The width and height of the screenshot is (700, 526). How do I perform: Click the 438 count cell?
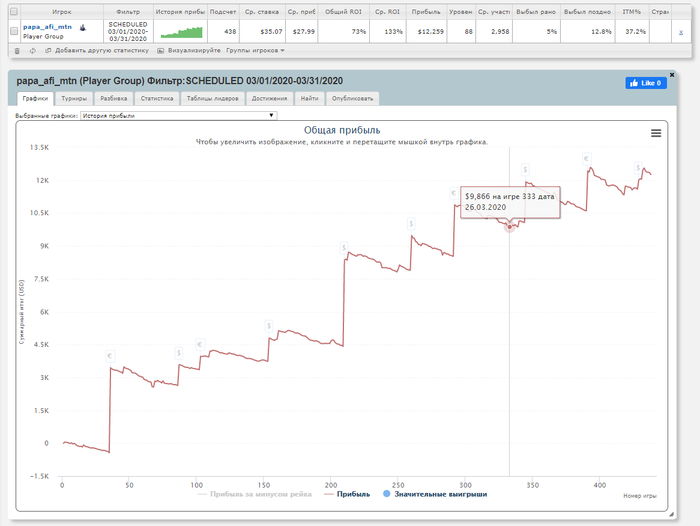click(x=223, y=31)
